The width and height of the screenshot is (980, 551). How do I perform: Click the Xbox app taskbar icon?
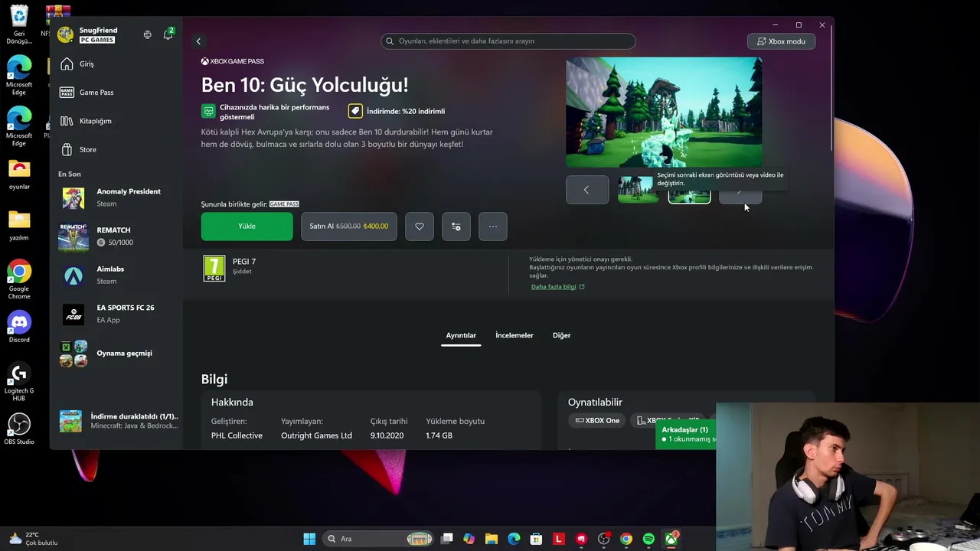coord(671,539)
